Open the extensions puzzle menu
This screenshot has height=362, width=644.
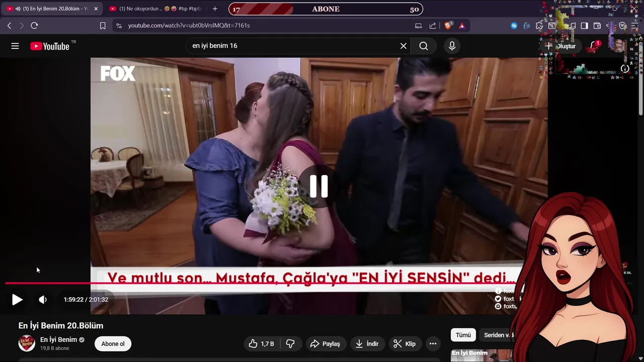coord(539,26)
